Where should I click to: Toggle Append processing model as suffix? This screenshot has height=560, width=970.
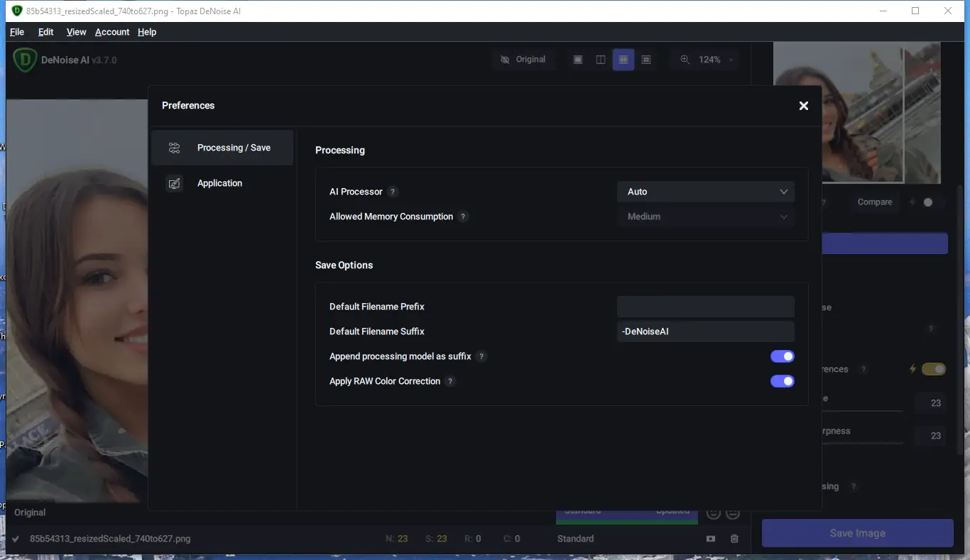pyautogui.click(x=783, y=356)
